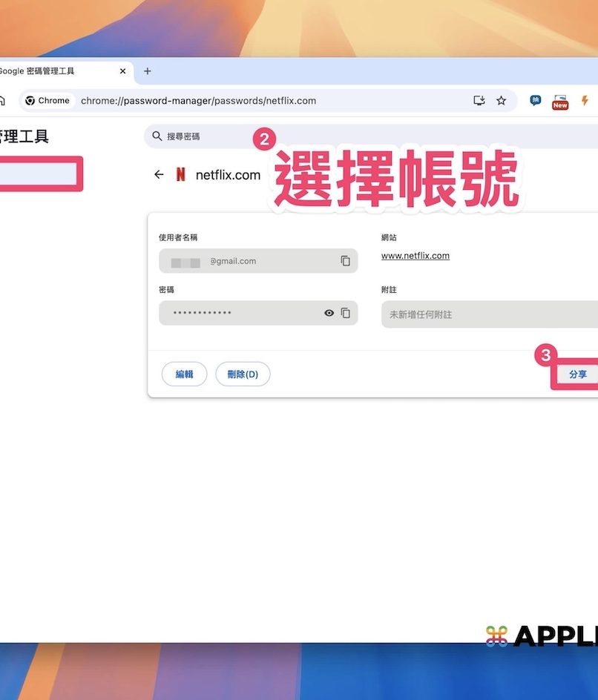Click the 分享 button
Viewport: 598px width, 700px height.
(577, 374)
